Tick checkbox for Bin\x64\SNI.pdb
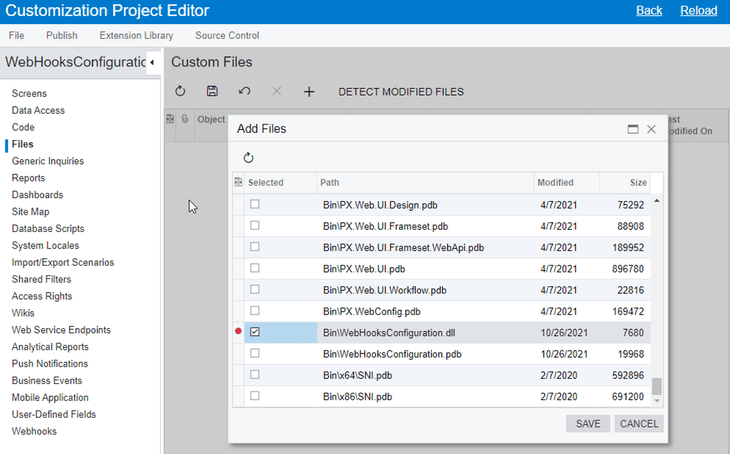This screenshot has height=454, width=730. 255,374
